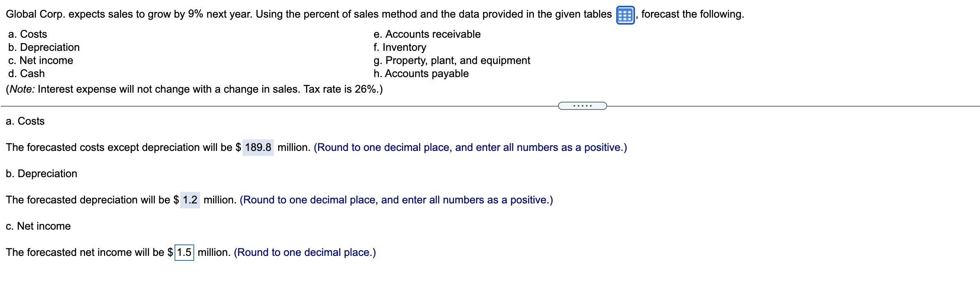Select the 'a. Costs' list item
The height and width of the screenshot is (292, 980).
pos(27,34)
